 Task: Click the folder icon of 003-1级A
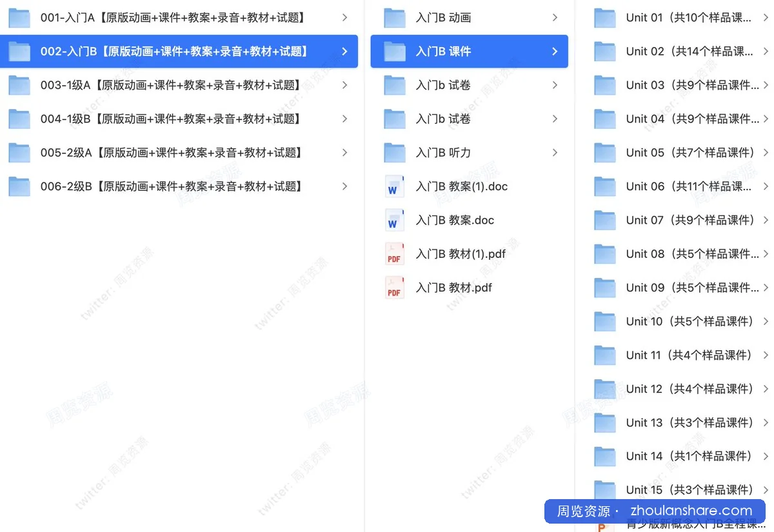click(19, 85)
